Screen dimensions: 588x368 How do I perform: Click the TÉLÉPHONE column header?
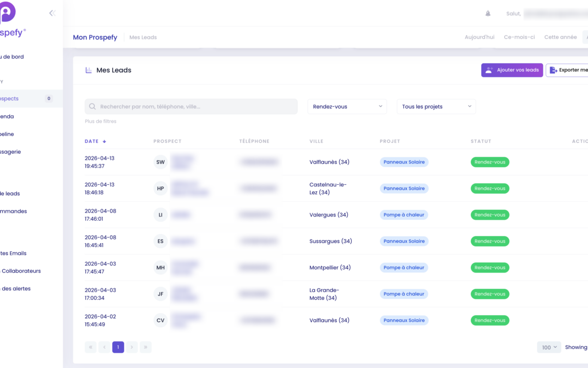pyautogui.click(x=254, y=142)
